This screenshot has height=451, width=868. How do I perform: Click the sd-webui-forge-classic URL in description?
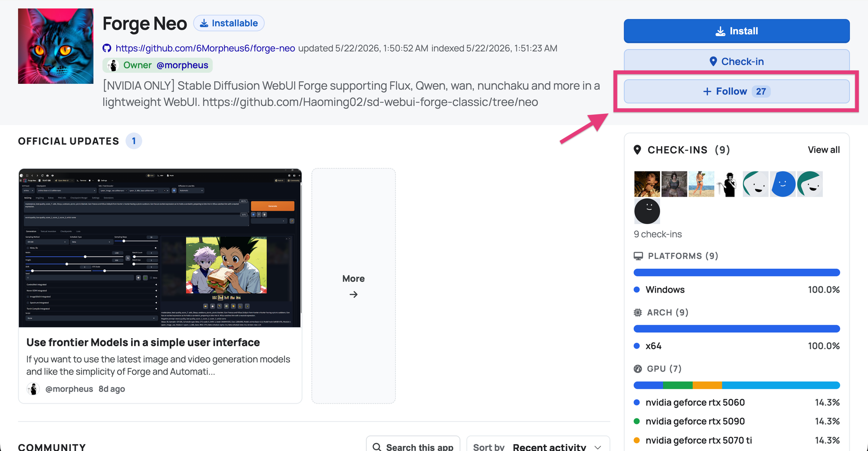click(370, 102)
